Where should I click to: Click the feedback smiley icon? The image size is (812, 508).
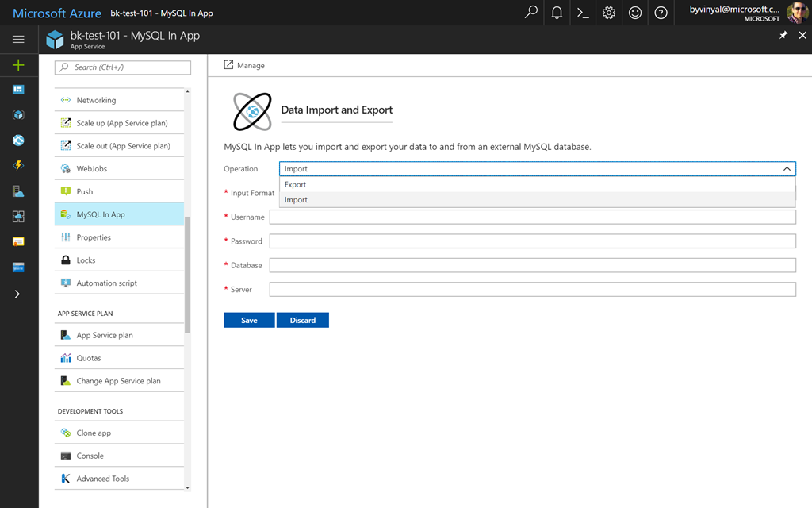pos(634,13)
